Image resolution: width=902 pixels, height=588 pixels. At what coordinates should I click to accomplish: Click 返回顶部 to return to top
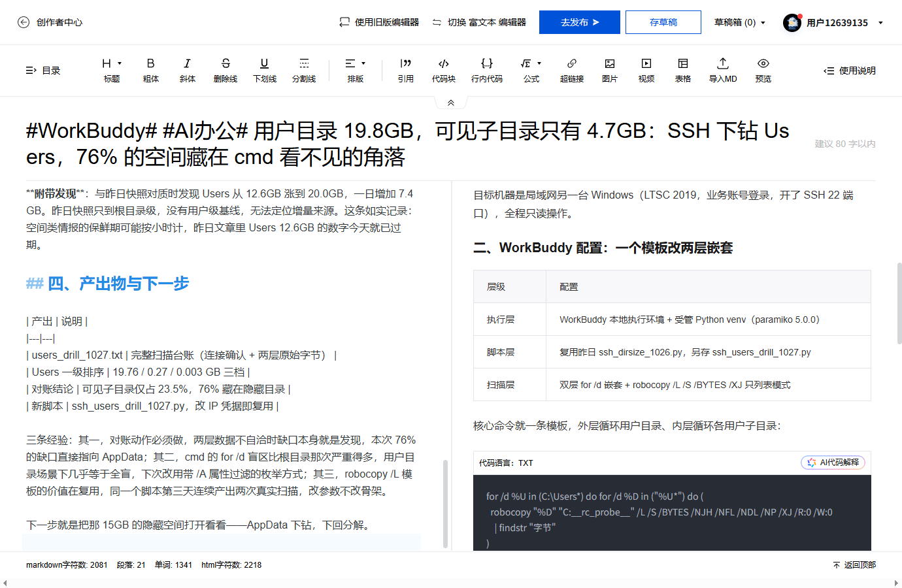pyautogui.click(x=854, y=565)
